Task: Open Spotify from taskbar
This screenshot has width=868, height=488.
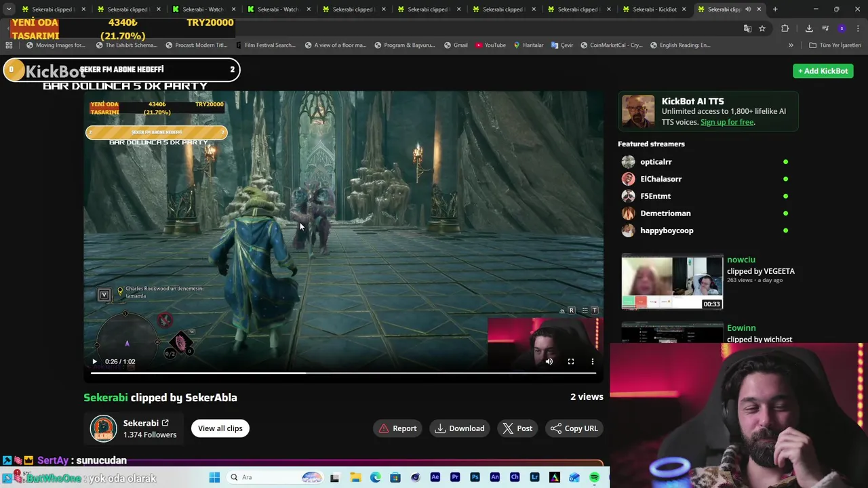Action: [595, 478]
